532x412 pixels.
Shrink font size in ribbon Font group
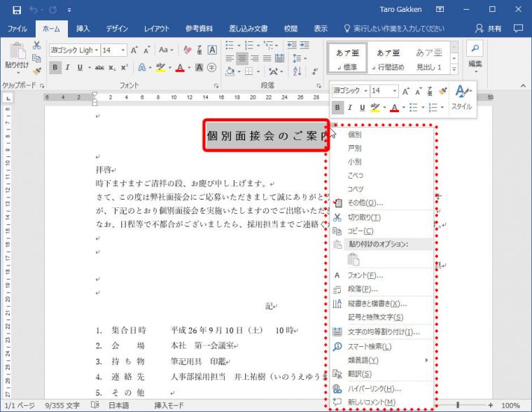(x=146, y=50)
